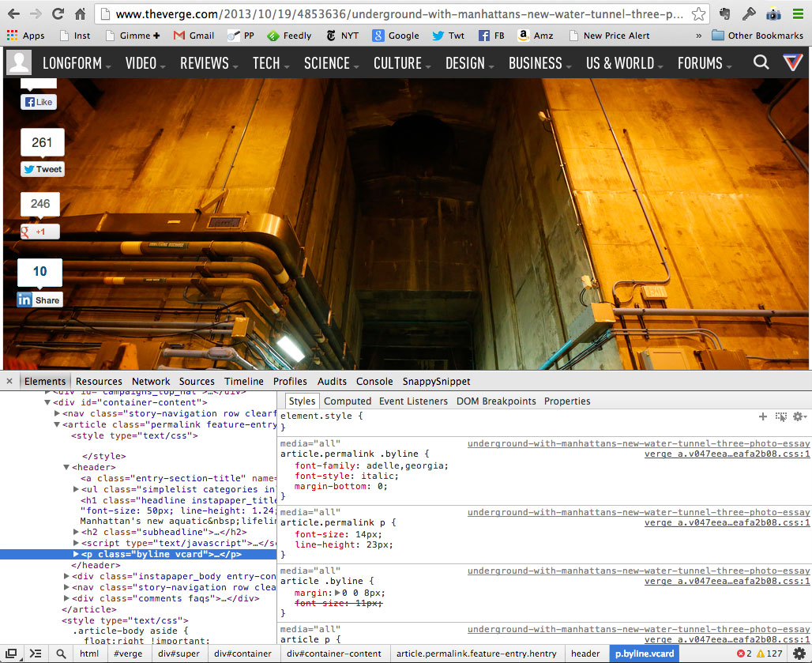This screenshot has height=663, width=812.
Task: Open the SCIENCE nav menu
Action: pyautogui.click(x=332, y=63)
